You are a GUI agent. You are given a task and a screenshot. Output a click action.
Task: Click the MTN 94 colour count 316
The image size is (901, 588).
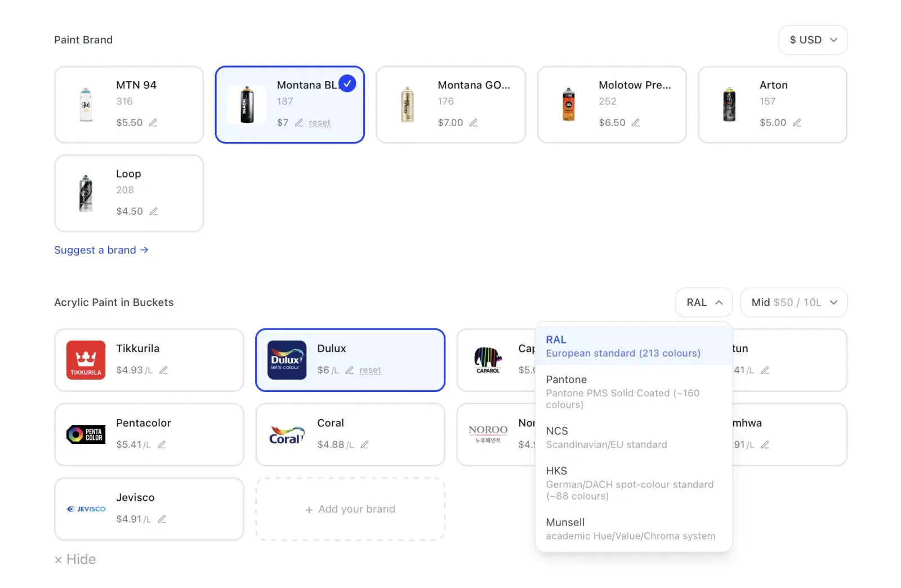click(x=124, y=101)
